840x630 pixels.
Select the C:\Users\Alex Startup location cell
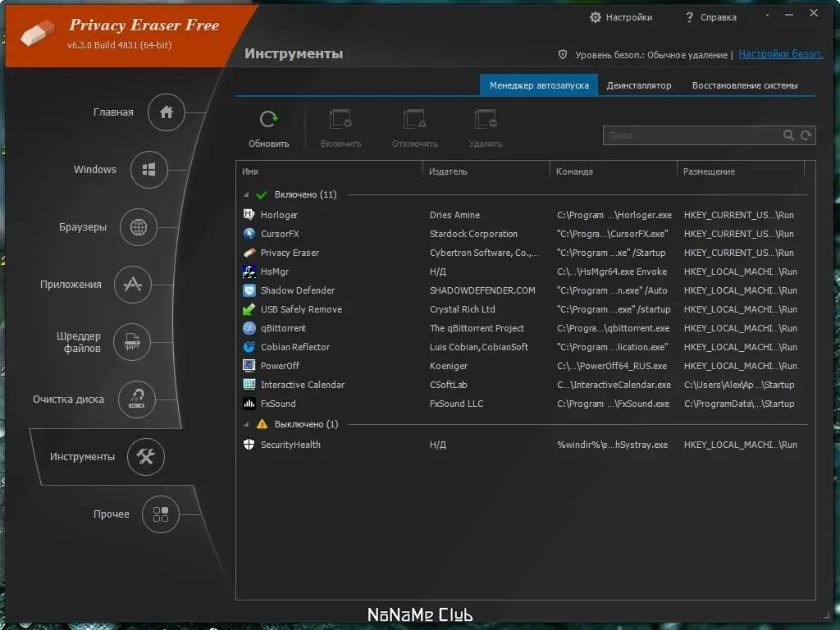739,385
